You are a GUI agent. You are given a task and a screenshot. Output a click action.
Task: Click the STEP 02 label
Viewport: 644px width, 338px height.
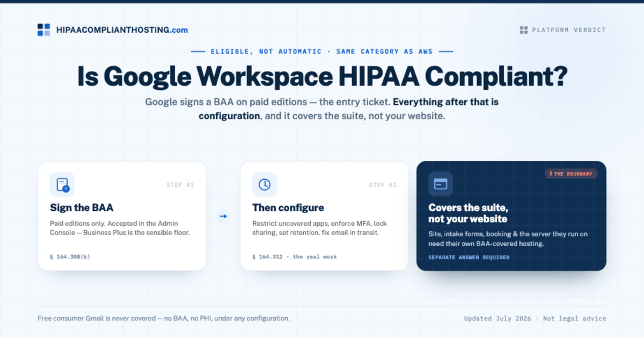coord(383,185)
